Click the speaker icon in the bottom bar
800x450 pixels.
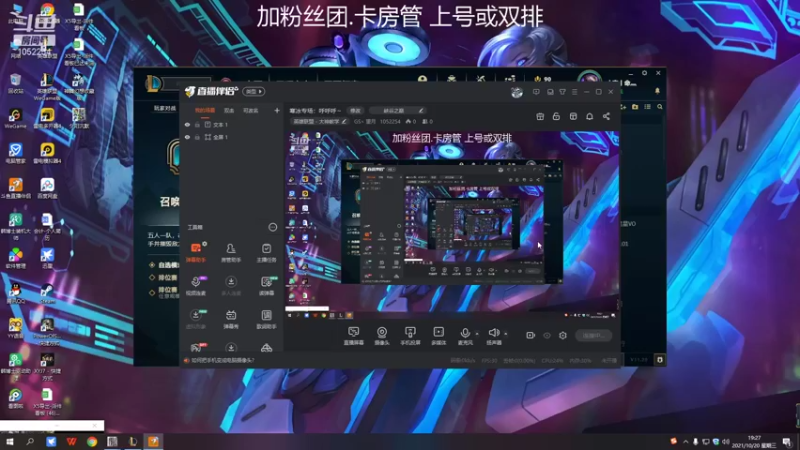[x=493, y=333]
